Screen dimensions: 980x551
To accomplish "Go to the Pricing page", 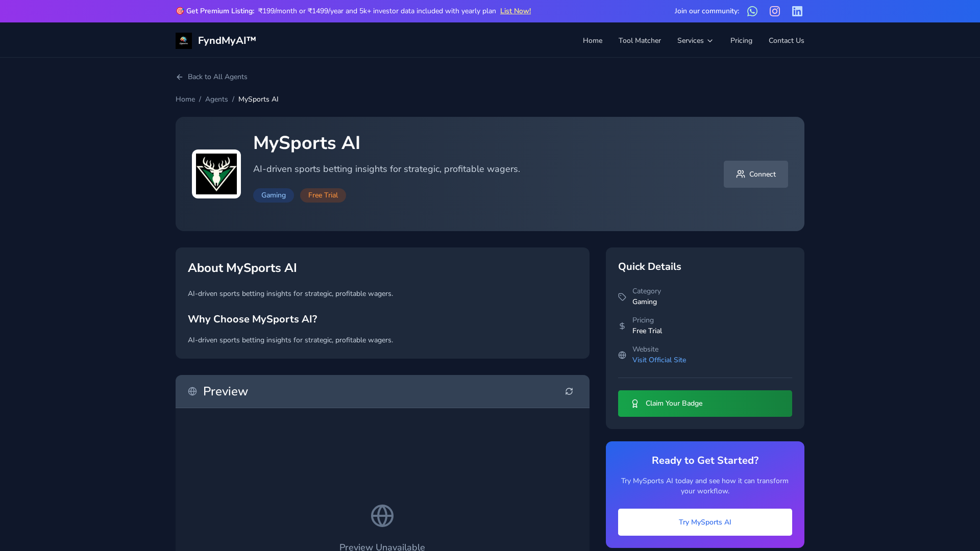I will (x=741, y=41).
